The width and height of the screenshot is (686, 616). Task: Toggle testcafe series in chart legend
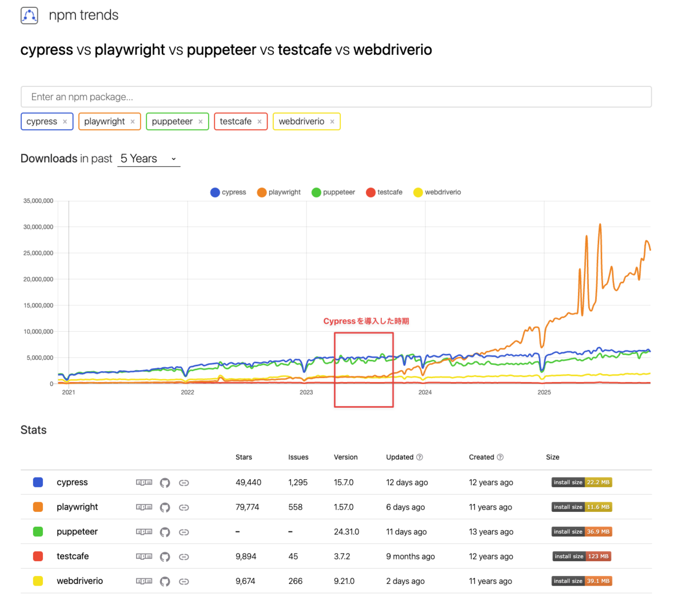click(384, 192)
